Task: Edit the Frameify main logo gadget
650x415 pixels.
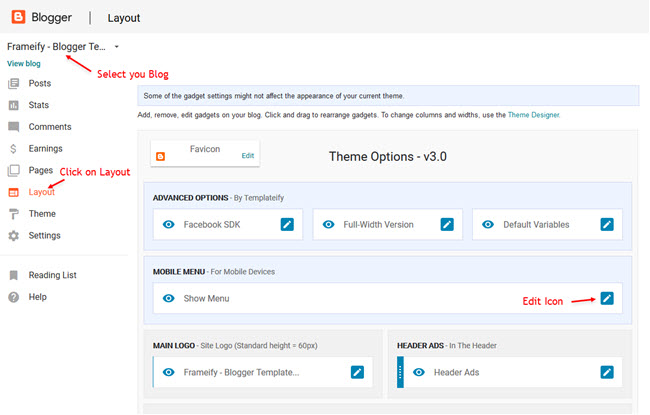Action: point(357,372)
